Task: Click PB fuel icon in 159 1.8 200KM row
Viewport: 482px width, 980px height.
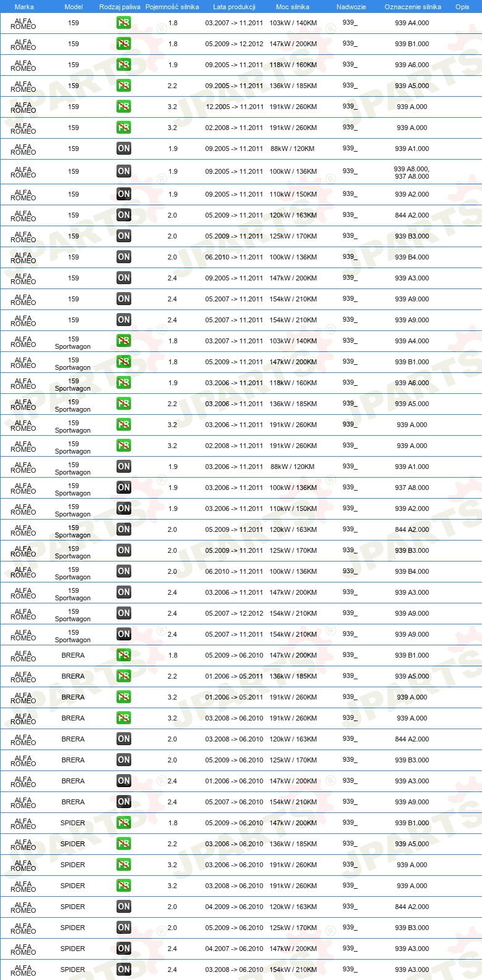Action: [x=124, y=44]
